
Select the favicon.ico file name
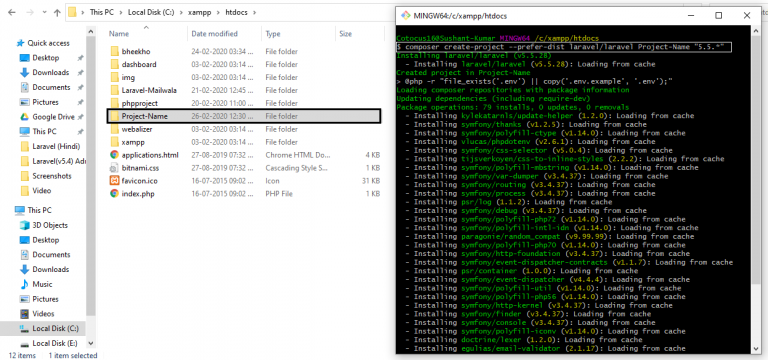(139, 181)
